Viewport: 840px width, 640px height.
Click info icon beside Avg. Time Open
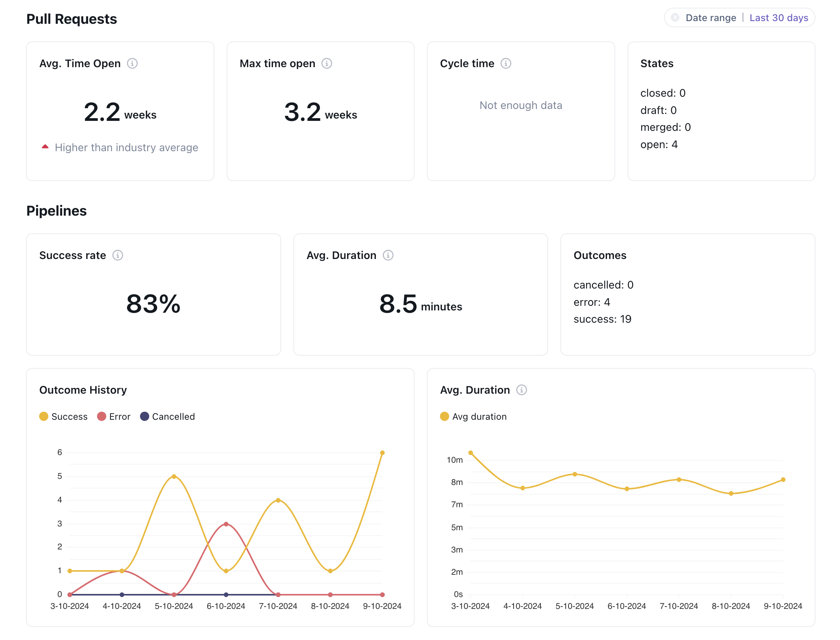click(132, 63)
